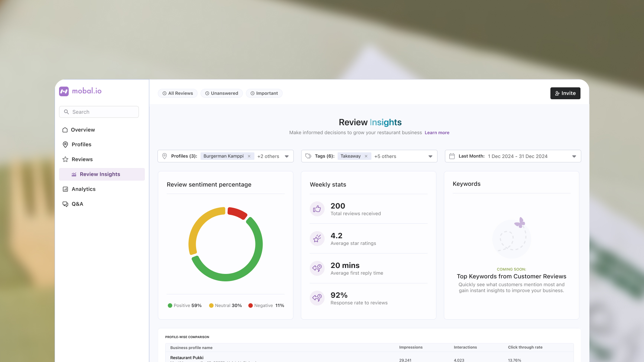Click the Q&A chat bubbles icon

pyautogui.click(x=65, y=204)
